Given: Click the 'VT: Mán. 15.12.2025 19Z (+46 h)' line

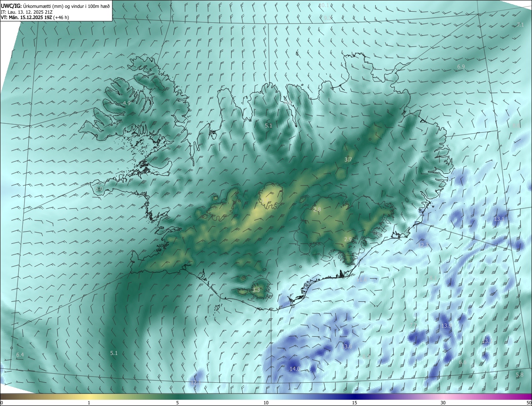Looking at the screenshot, I should pos(34,17).
